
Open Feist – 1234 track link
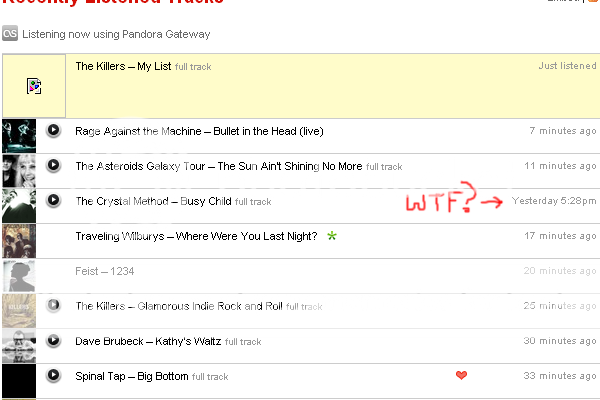[105, 271]
